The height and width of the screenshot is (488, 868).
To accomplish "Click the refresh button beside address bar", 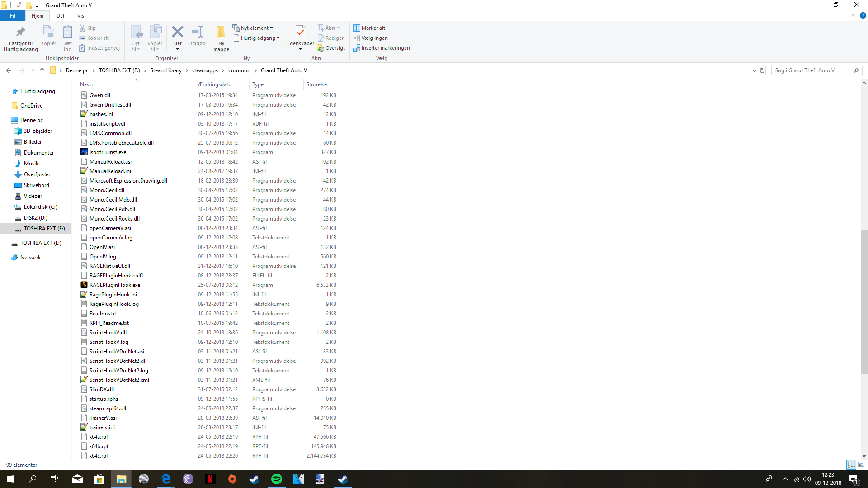I will (x=762, y=70).
